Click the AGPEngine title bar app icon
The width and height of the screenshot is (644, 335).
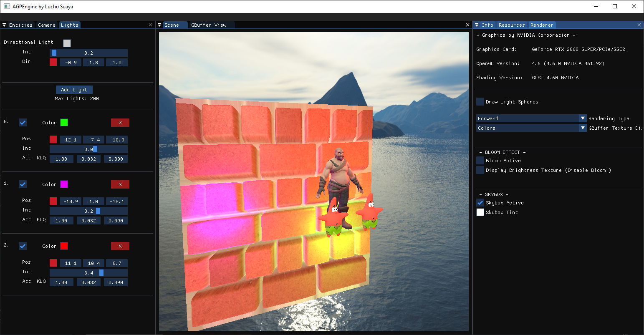(7, 6)
